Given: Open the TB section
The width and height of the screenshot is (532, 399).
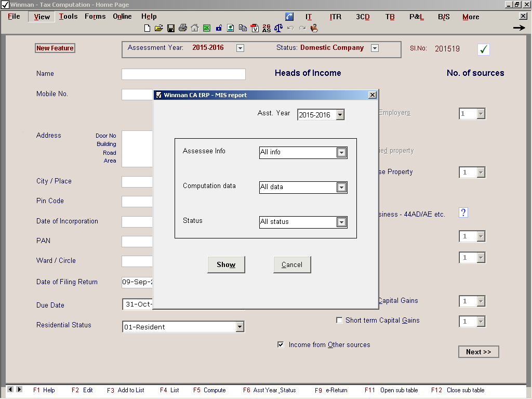Looking at the screenshot, I should click(x=390, y=17).
